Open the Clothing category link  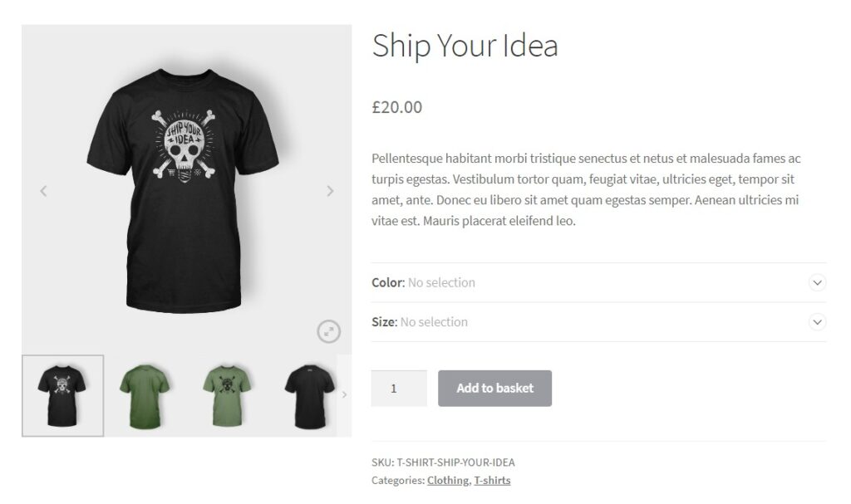click(448, 480)
